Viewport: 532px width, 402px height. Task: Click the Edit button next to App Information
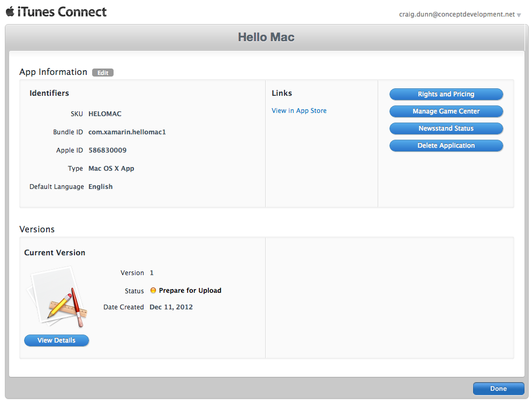[x=102, y=72]
